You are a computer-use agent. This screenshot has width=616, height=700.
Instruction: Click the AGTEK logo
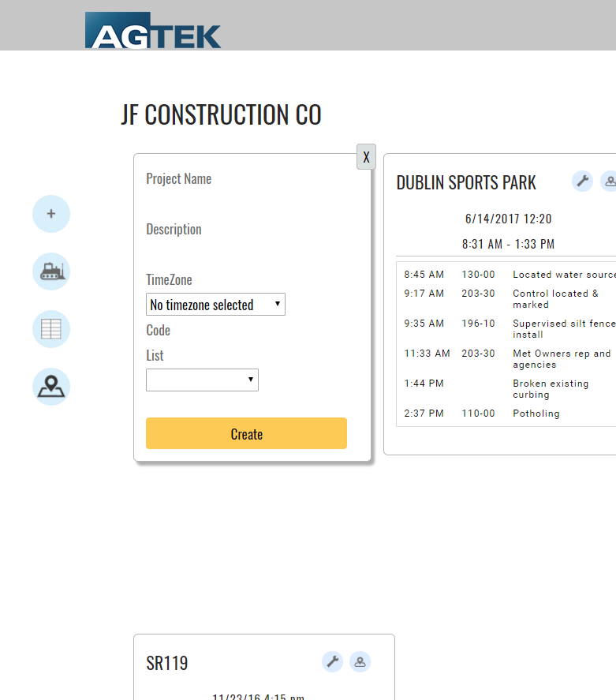coord(153,31)
